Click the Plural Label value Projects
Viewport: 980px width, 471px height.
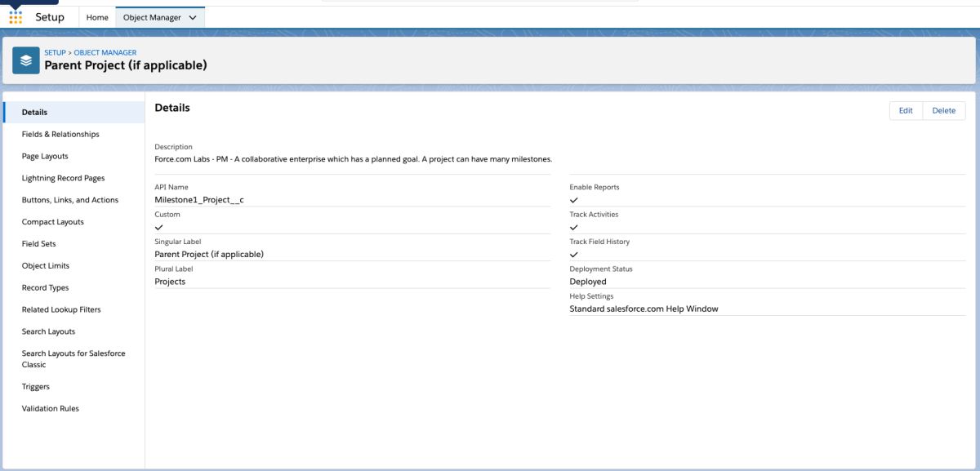pyautogui.click(x=170, y=282)
